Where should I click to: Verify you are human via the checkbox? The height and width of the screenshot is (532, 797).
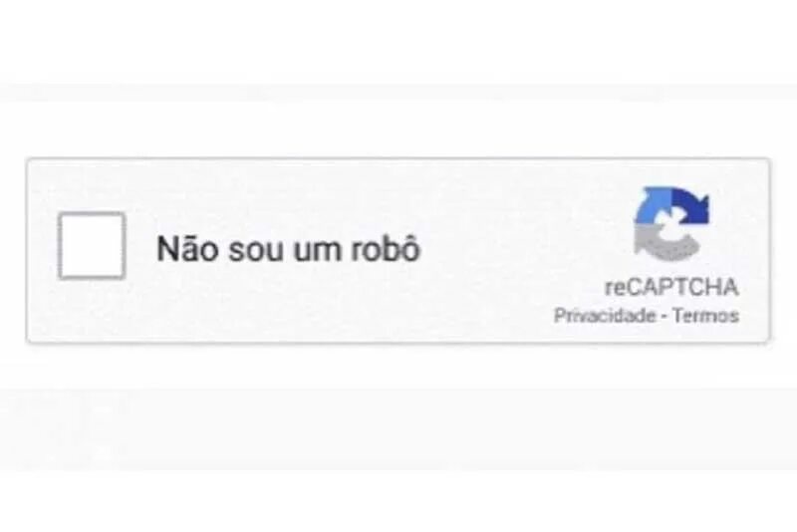[92, 246]
